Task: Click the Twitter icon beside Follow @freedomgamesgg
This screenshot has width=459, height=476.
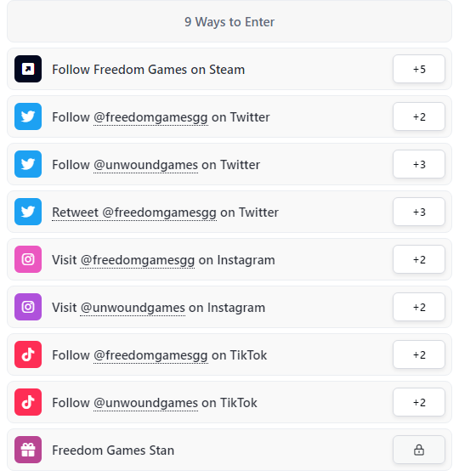Action: (x=28, y=116)
